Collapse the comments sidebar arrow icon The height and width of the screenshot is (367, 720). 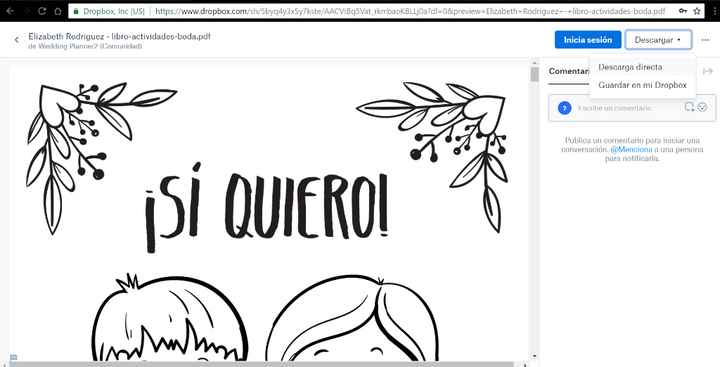pos(708,71)
